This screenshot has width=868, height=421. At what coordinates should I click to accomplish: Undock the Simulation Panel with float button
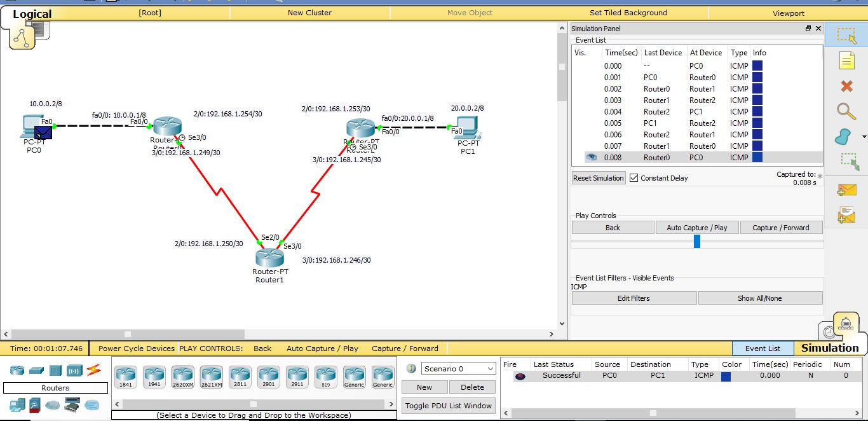tap(808, 29)
